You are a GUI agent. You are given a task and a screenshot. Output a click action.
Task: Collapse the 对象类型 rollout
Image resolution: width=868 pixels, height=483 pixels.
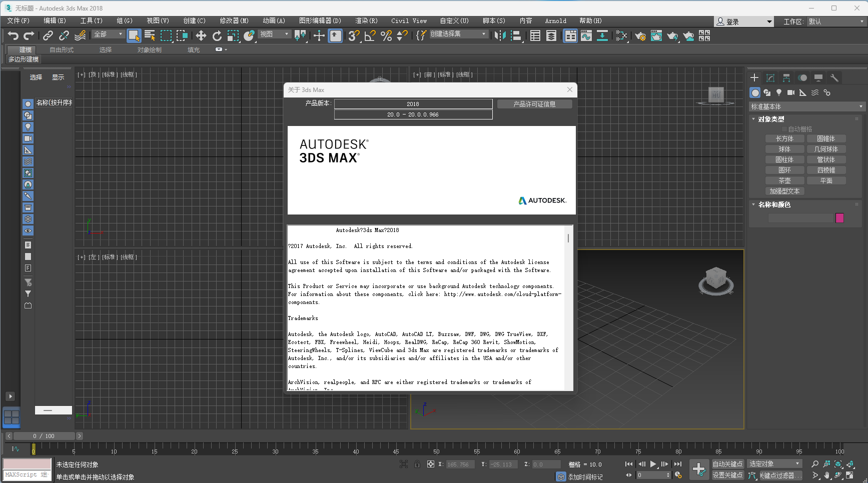click(x=770, y=119)
